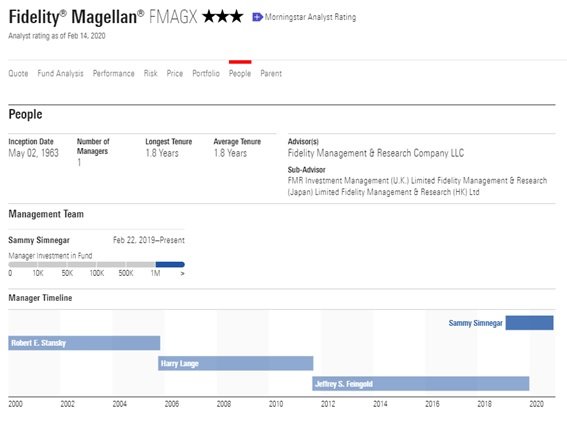Click the 2016 year label on timeline axis

432,404
